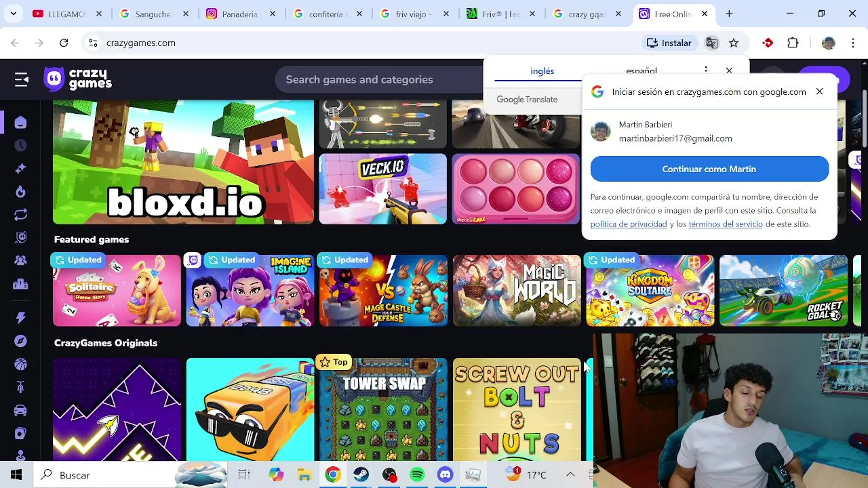Viewport: 868px width, 488px height.
Task: Open the VECK.IO game thumbnail
Action: (383, 188)
